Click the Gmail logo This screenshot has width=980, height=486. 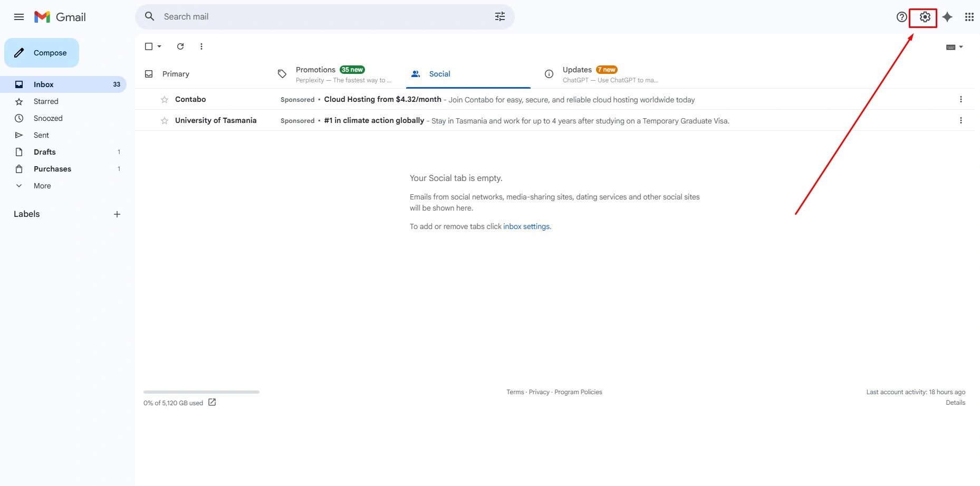pyautogui.click(x=60, y=17)
